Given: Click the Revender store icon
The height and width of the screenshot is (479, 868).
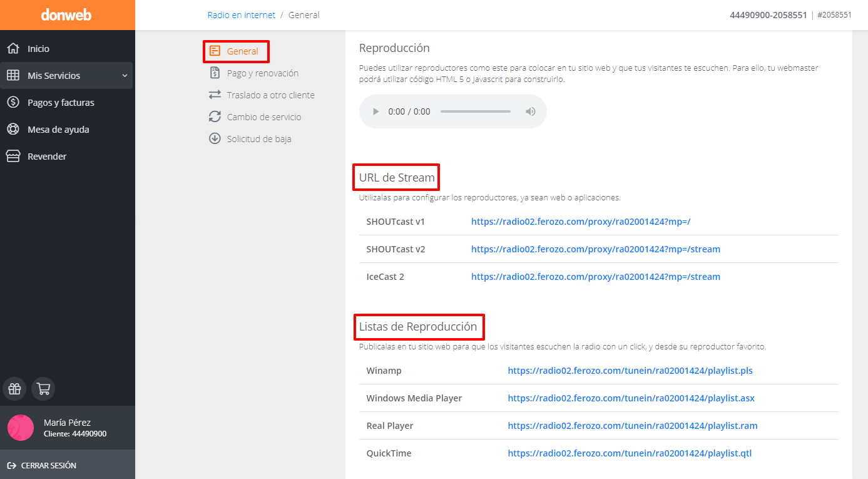Looking at the screenshot, I should (x=13, y=156).
